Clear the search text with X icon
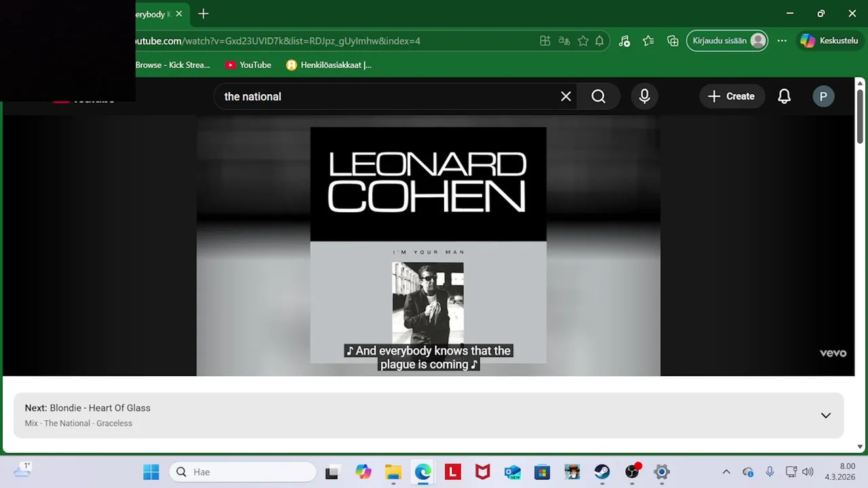The width and height of the screenshot is (868, 488). pos(566,96)
